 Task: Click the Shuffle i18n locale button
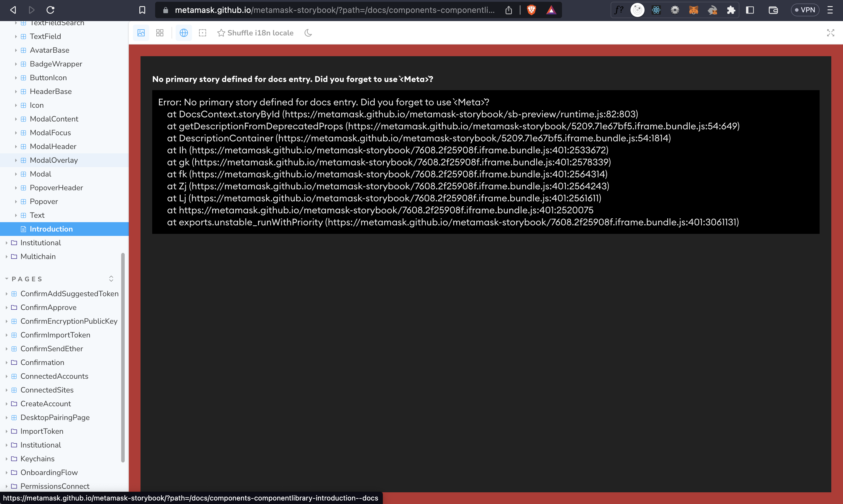coord(260,32)
